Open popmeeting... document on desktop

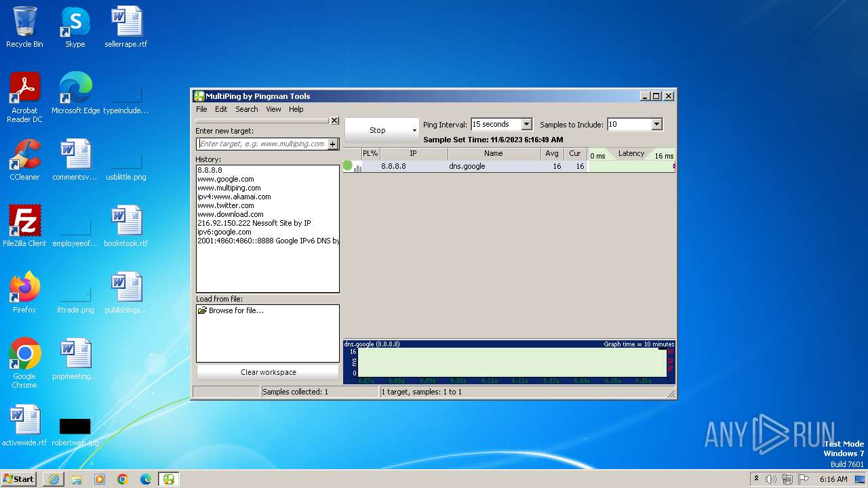click(75, 359)
